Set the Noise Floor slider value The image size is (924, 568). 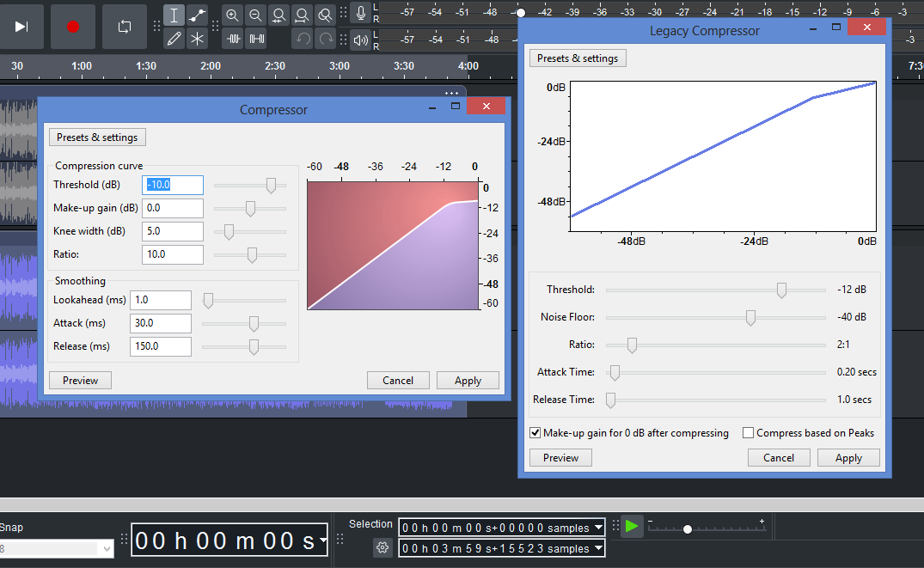click(x=750, y=317)
